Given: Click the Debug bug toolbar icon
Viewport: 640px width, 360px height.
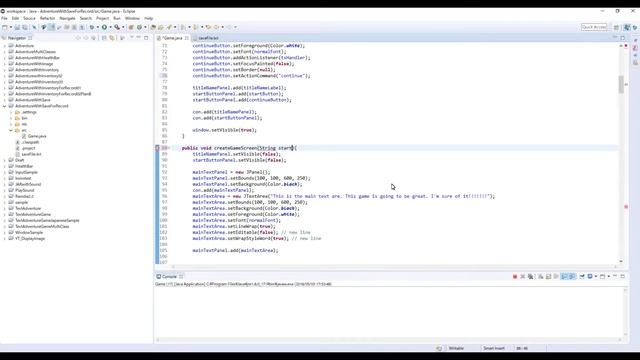Looking at the screenshot, I should pyautogui.click(x=92, y=27).
